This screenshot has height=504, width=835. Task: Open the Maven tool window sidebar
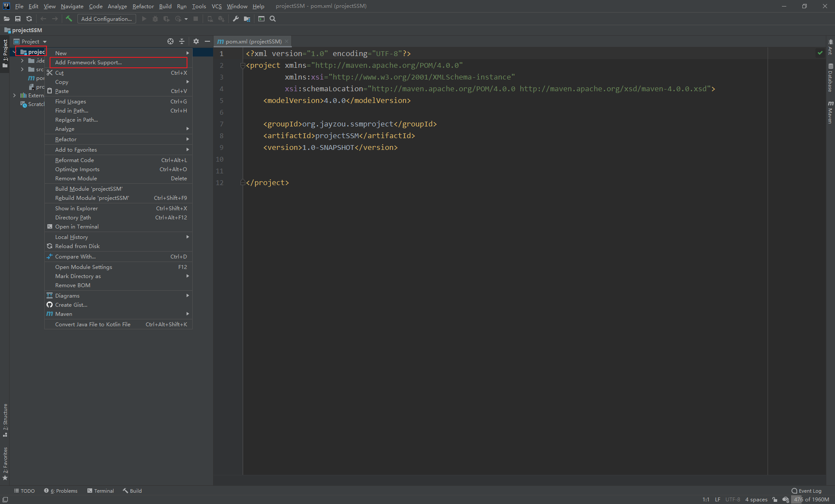pyautogui.click(x=830, y=113)
